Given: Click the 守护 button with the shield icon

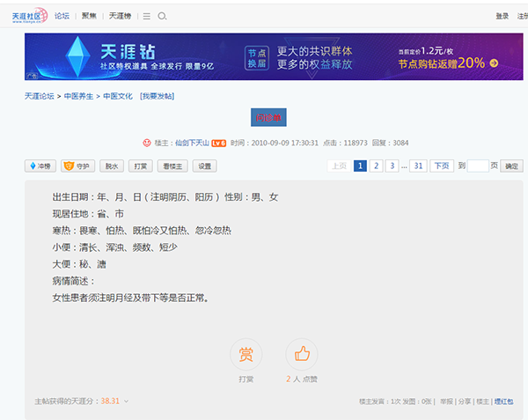Looking at the screenshot, I should (78, 166).
